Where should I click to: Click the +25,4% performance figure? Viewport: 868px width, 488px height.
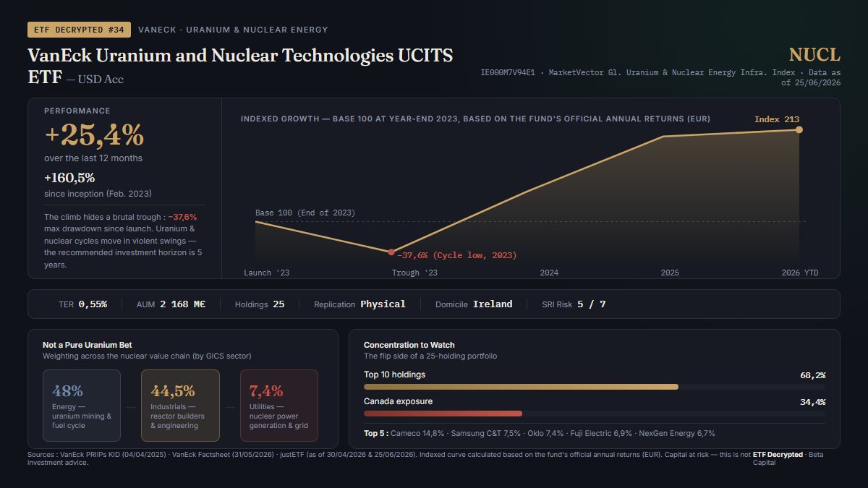click(94, 135)
